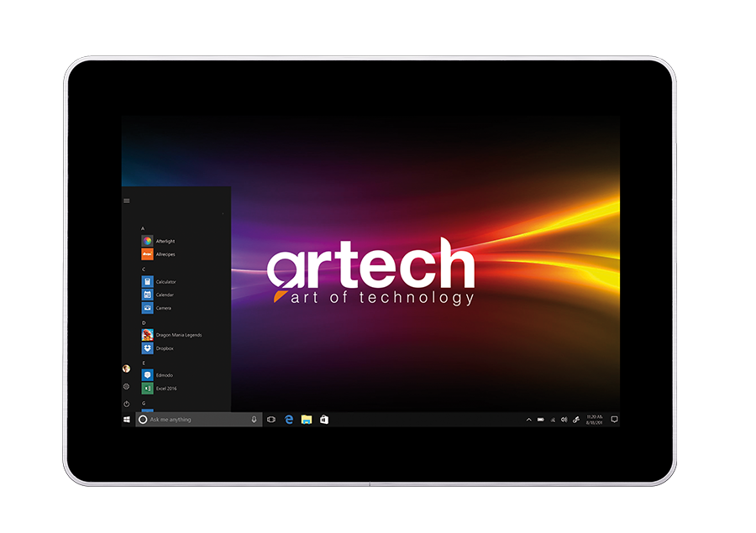
Task: Select the 'A' letter header
Action: (143, 228)
